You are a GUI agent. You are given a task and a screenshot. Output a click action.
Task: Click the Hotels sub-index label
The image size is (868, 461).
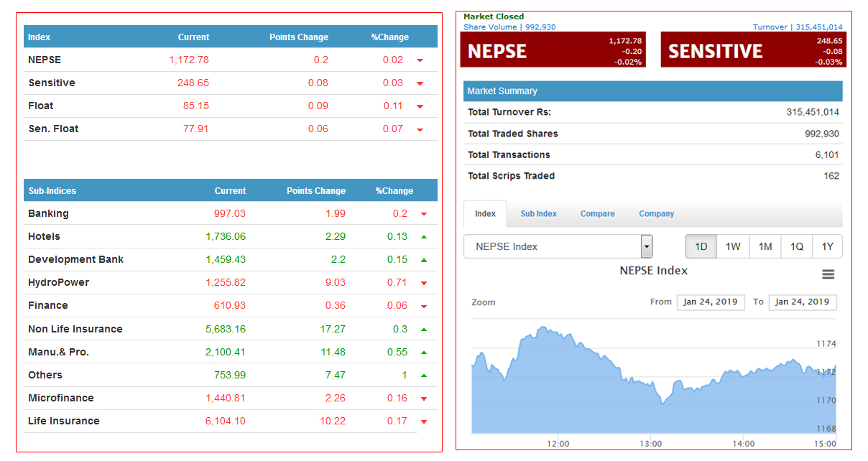44,236
